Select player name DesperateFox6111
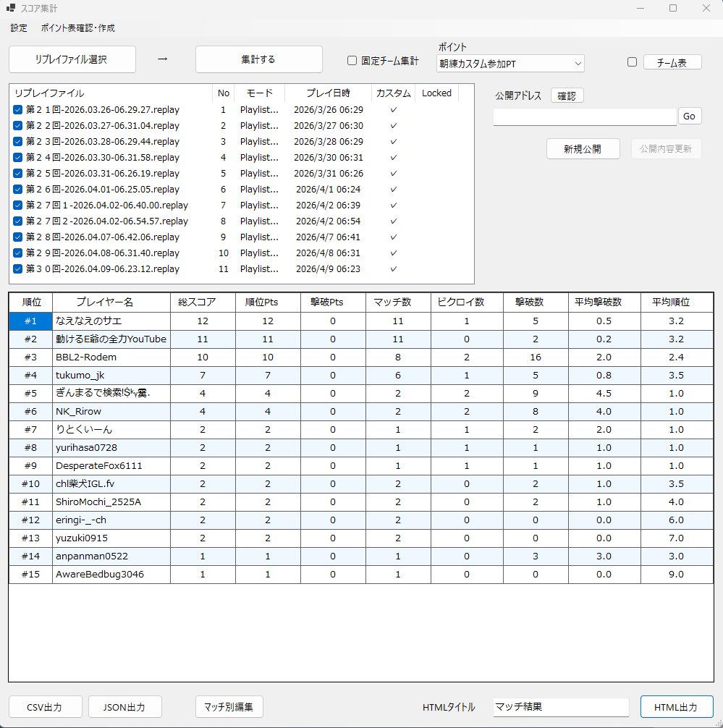 point(99,466)
